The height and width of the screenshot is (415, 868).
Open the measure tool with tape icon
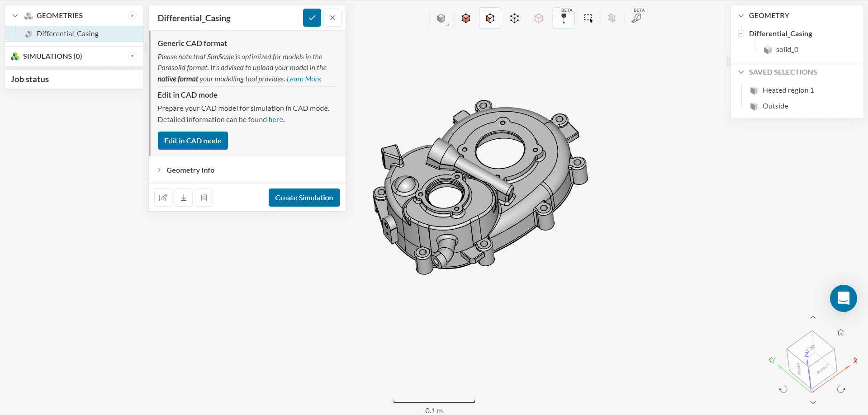point(636,18)
